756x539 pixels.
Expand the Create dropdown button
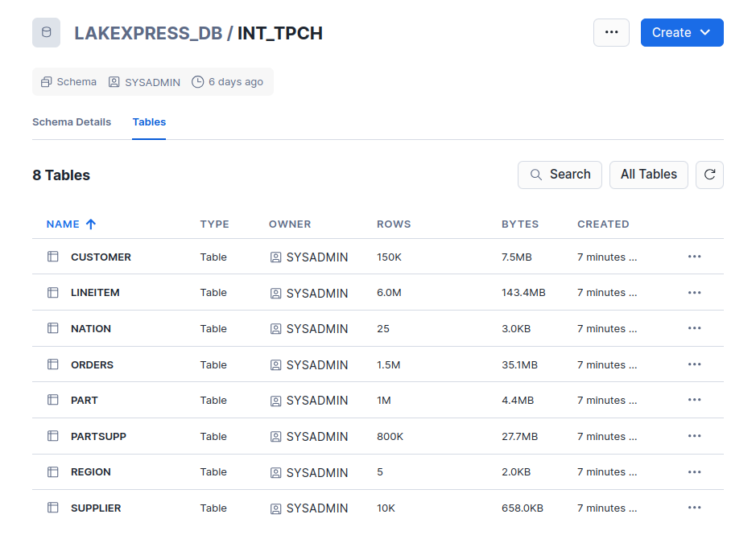681,33
